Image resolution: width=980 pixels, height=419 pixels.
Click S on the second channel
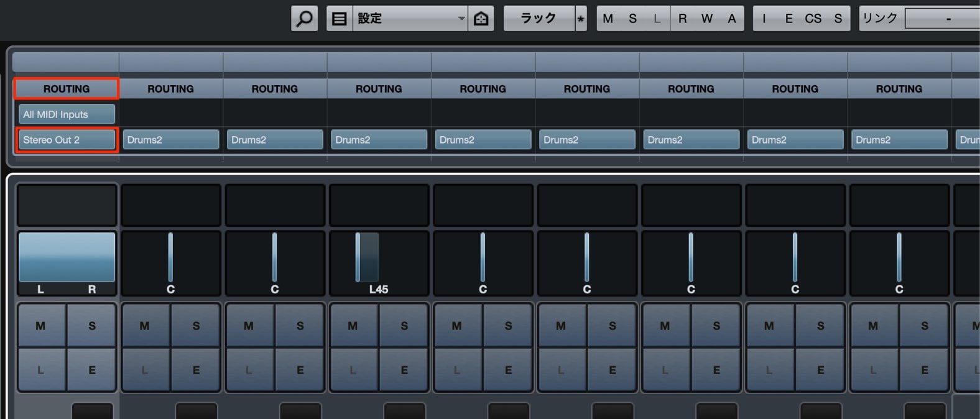click(x=196, y=325)
